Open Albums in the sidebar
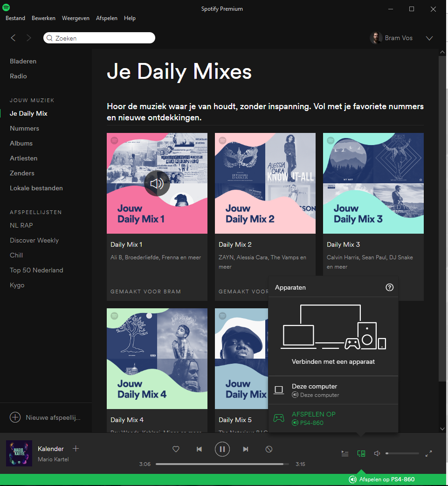 21,143
